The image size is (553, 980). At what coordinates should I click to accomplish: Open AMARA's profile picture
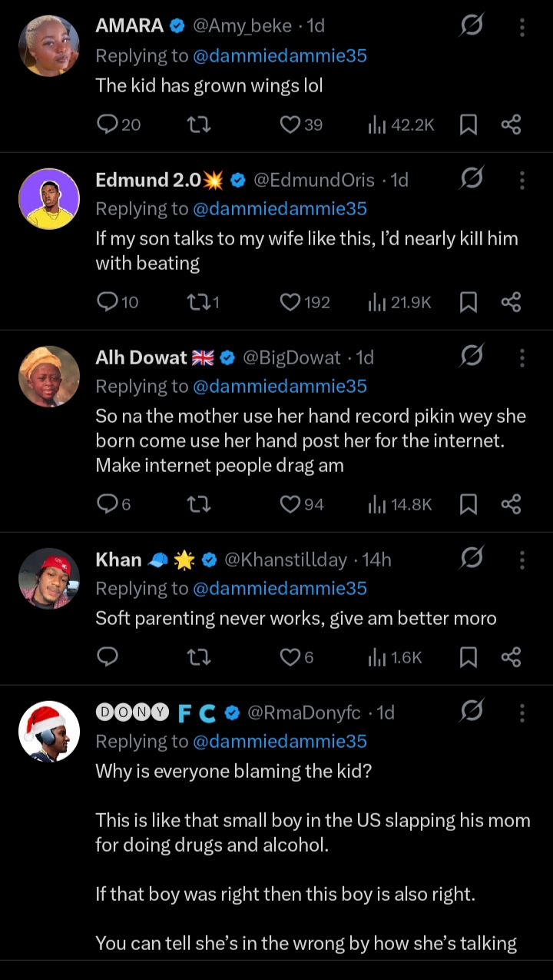(49, 45)
